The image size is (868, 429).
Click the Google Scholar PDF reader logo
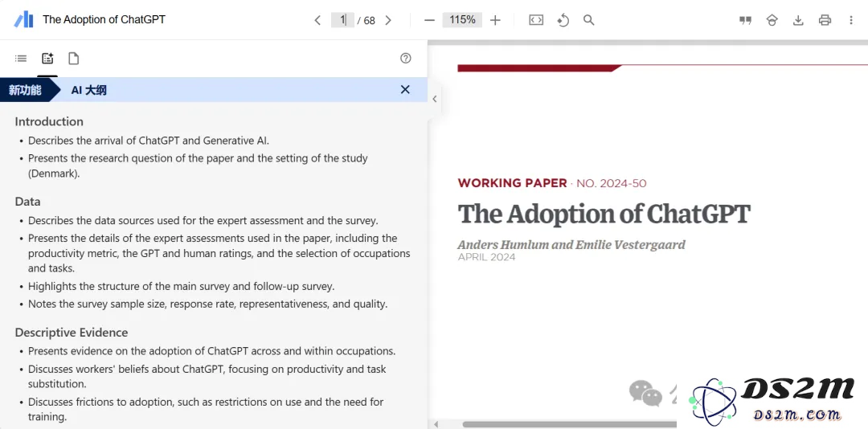click(24, 20)
